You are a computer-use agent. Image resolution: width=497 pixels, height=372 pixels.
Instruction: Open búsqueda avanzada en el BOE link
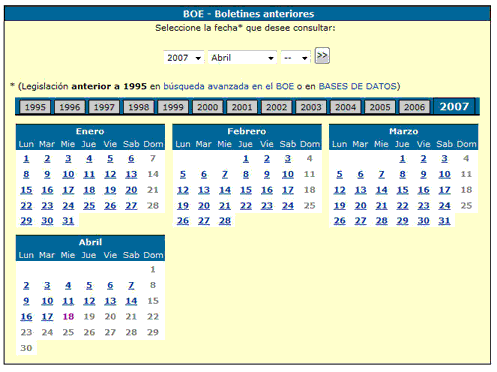(x=228, y=86)
